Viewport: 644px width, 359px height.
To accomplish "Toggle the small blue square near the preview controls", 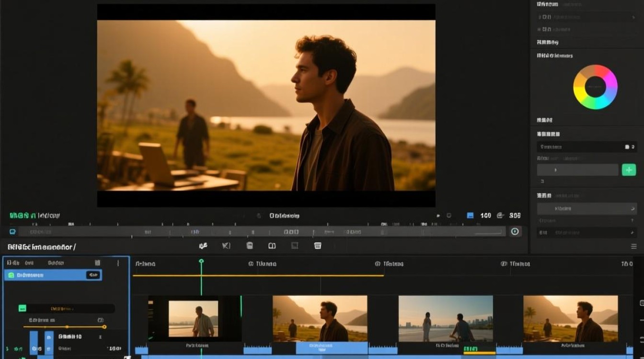I will (470, 216).
